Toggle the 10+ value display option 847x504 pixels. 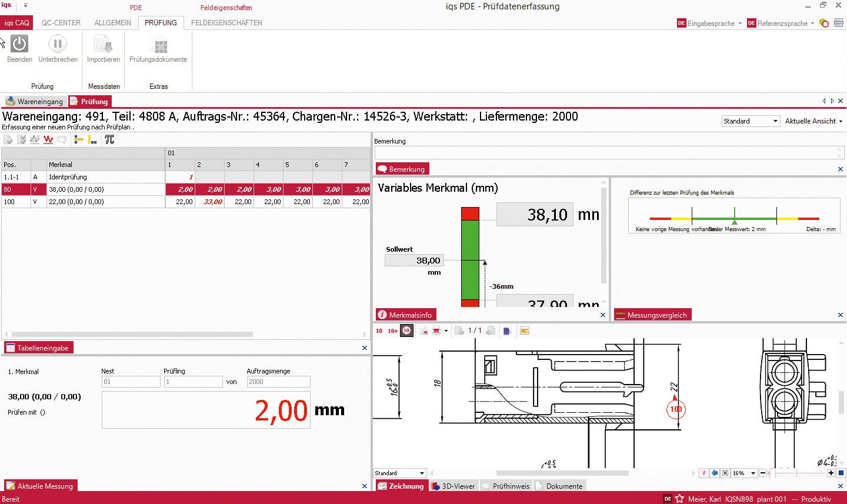click(392, 331)
